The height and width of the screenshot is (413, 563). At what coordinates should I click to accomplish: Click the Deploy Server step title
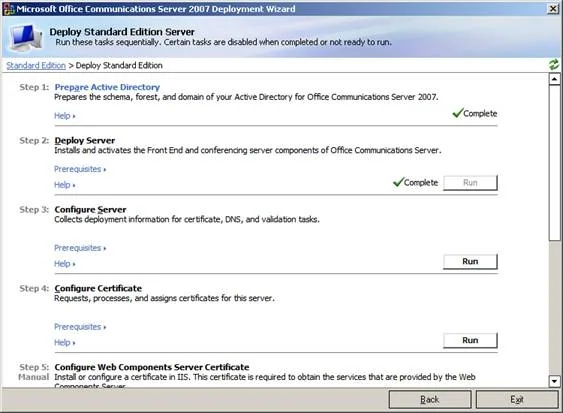point(85,140)
